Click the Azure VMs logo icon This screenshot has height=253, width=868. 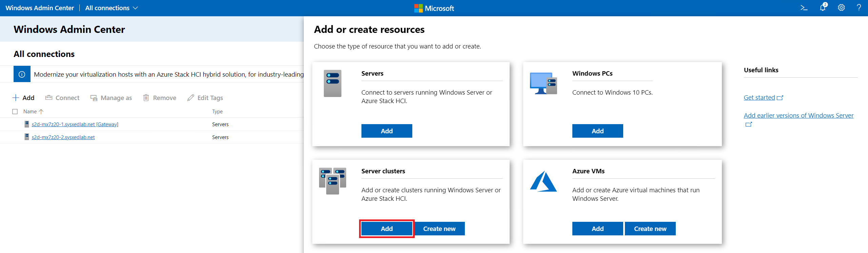(x=544, y=181)
